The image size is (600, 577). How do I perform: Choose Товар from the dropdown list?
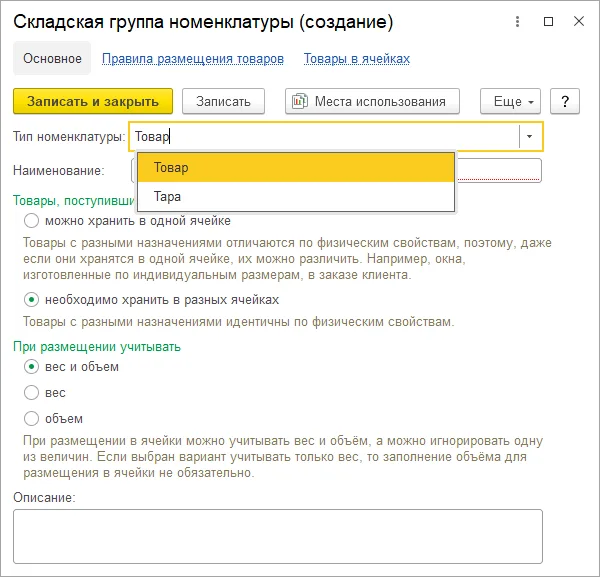point(296,168)
